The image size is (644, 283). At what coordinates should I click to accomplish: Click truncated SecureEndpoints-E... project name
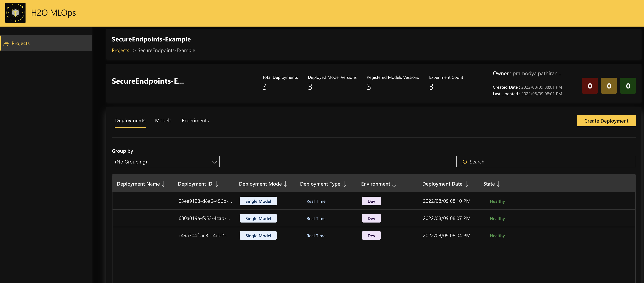(x=148, y=81)
